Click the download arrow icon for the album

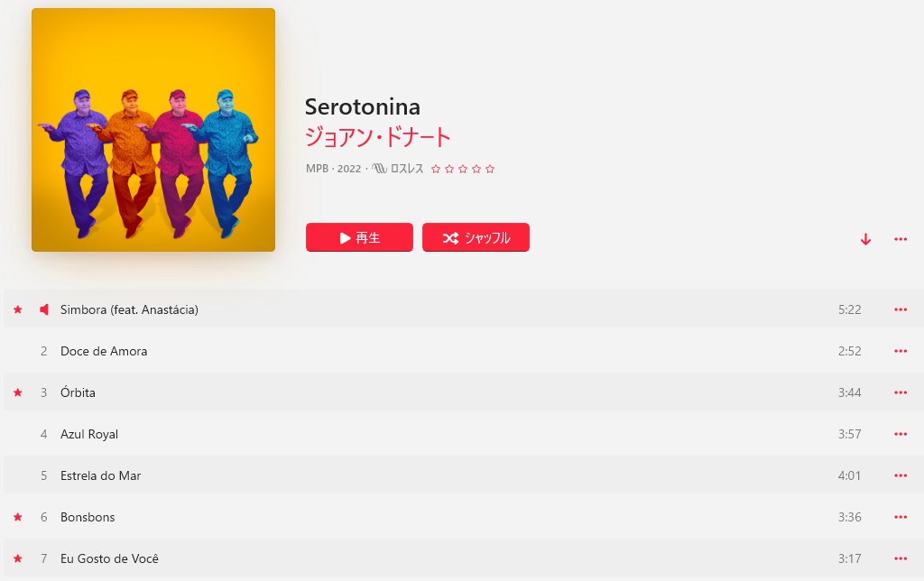[x=865, y=239]
